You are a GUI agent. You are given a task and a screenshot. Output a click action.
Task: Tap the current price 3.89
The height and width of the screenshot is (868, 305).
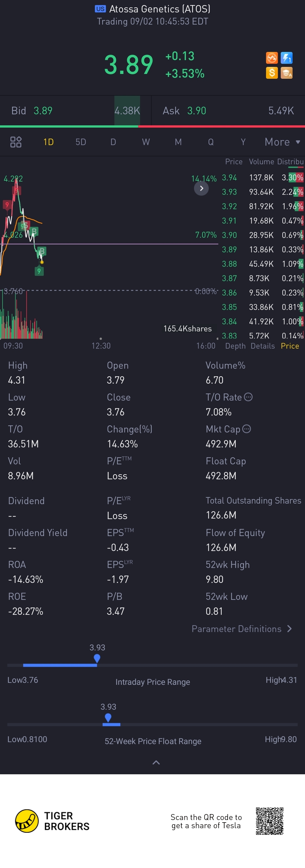pyautogui.click(x=128, y=64)
